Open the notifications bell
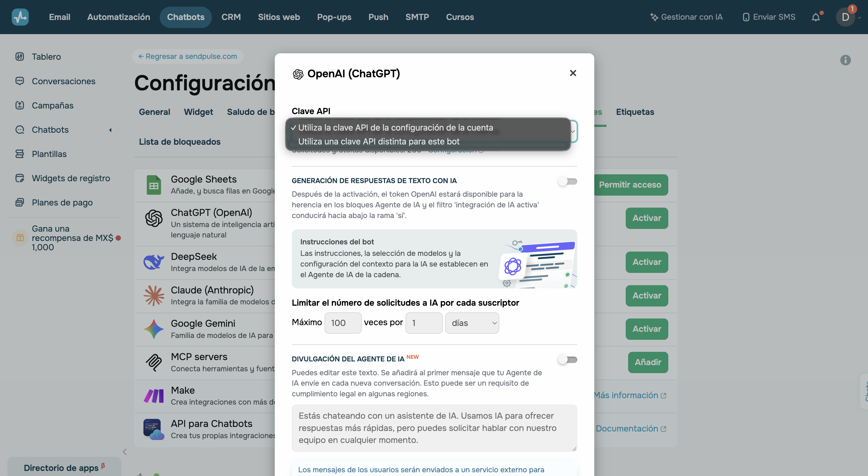This screenshot has height=476, width=868. (x=816, y=17)
